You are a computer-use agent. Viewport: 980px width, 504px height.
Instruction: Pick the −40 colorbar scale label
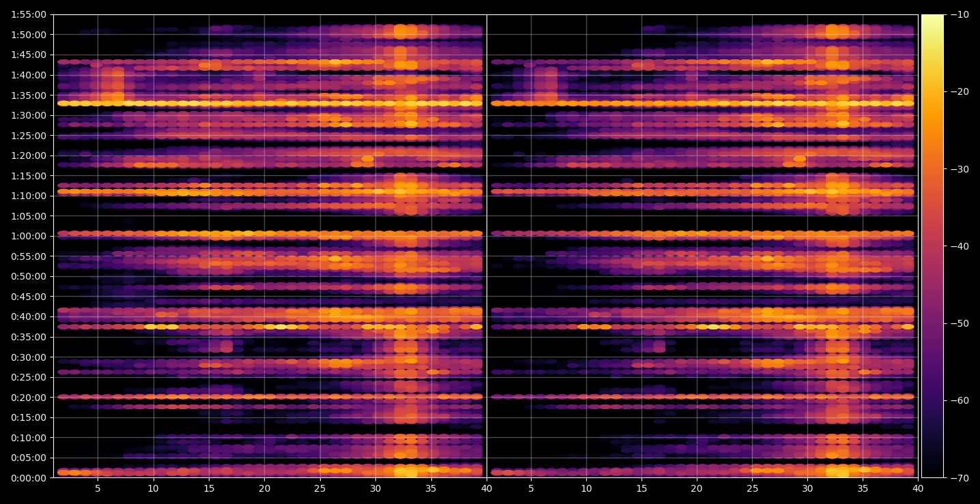point(959,246)
